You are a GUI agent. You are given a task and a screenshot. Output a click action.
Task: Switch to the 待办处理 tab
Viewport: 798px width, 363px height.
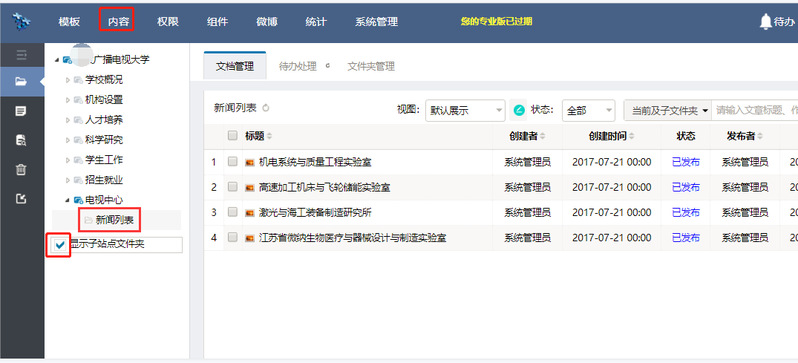[x=298, y=66]
